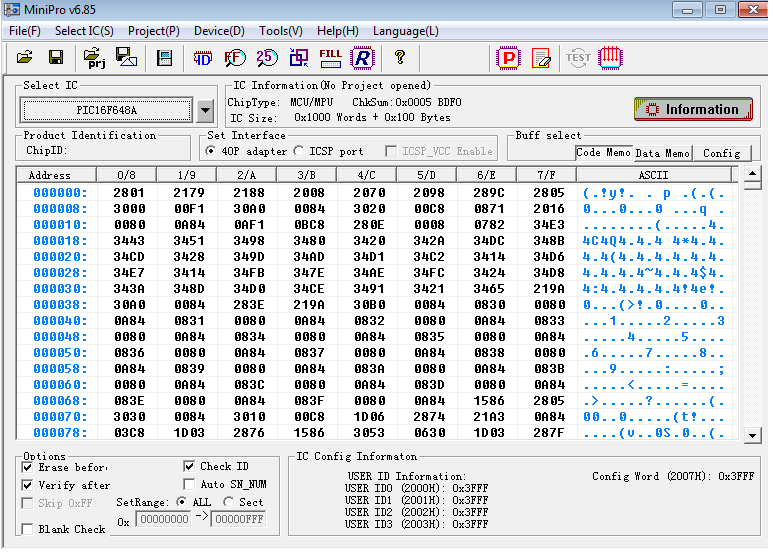The width and height of the screenshot is (773, 554).
Task: Click the question mark help icon
Action: point(400,57)
